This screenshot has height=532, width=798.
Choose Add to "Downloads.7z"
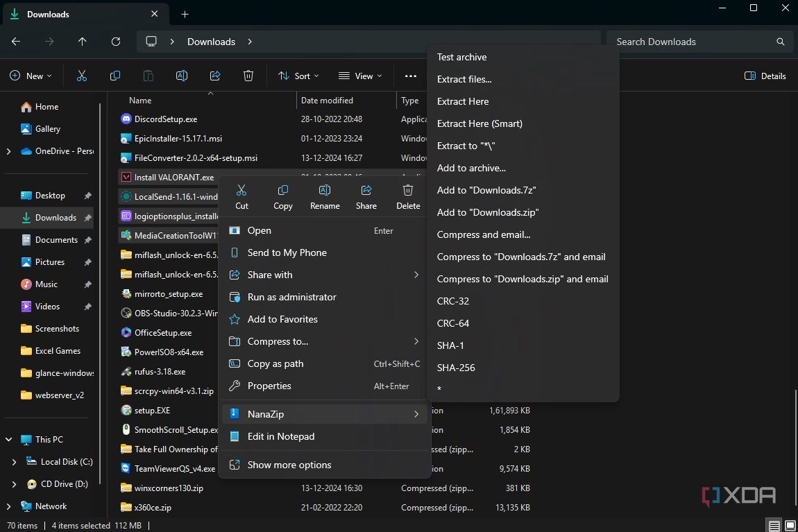point(523,190)
